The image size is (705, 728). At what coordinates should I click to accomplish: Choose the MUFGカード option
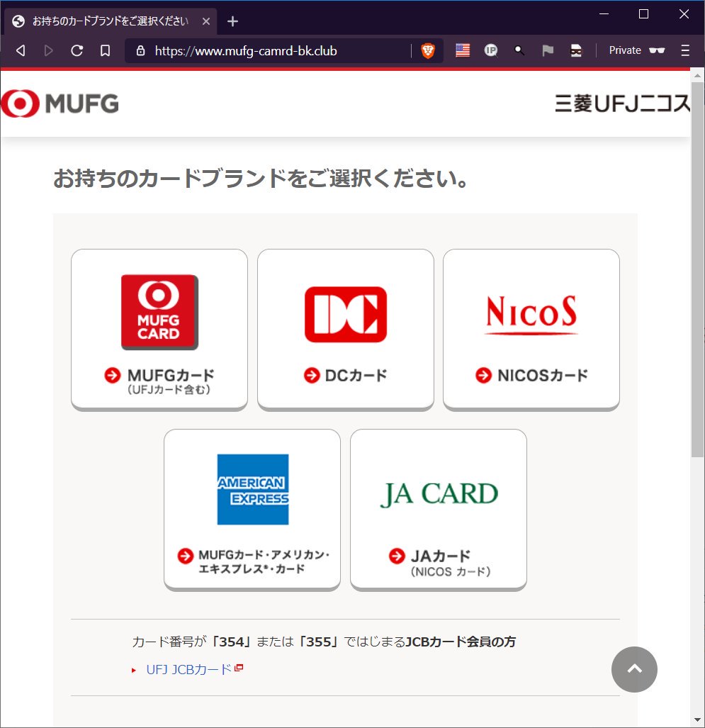pyautogui.click(x=159, y=329)
